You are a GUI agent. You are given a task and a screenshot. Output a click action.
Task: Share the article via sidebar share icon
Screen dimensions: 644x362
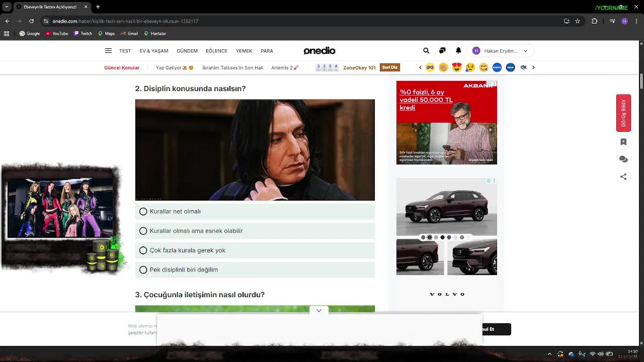pos(623,176)
